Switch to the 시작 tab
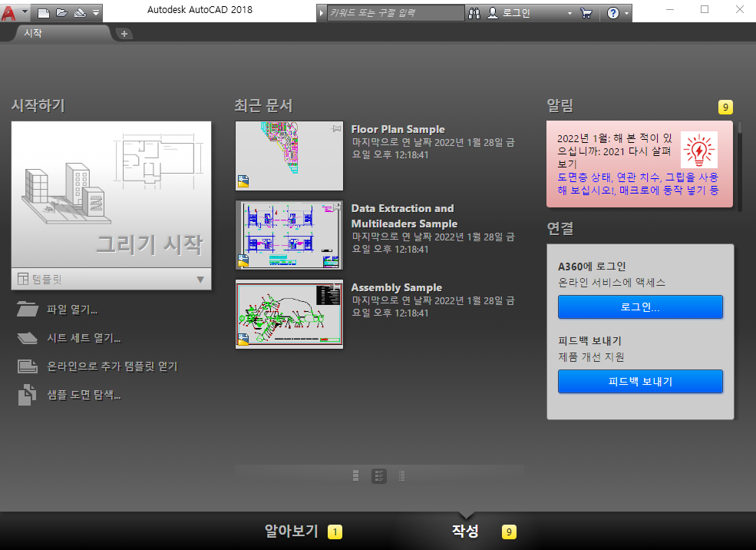The image size is (756, 550). tap(63, 33)
